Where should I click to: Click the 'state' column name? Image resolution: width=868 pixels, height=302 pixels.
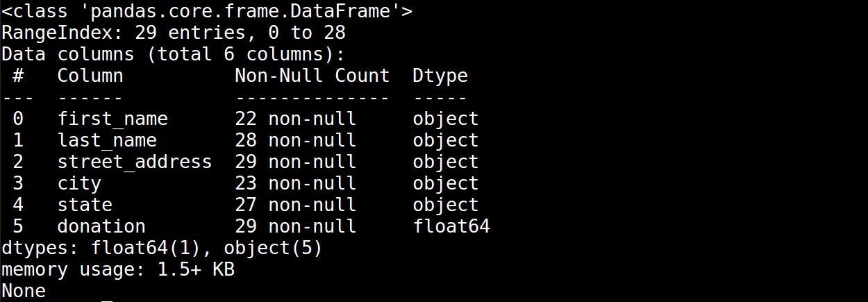tap(84, 205)
